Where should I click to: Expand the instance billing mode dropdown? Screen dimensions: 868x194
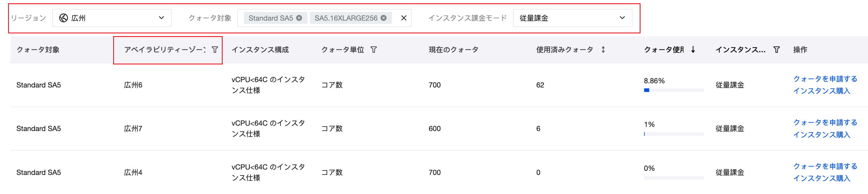coord(572,18)
